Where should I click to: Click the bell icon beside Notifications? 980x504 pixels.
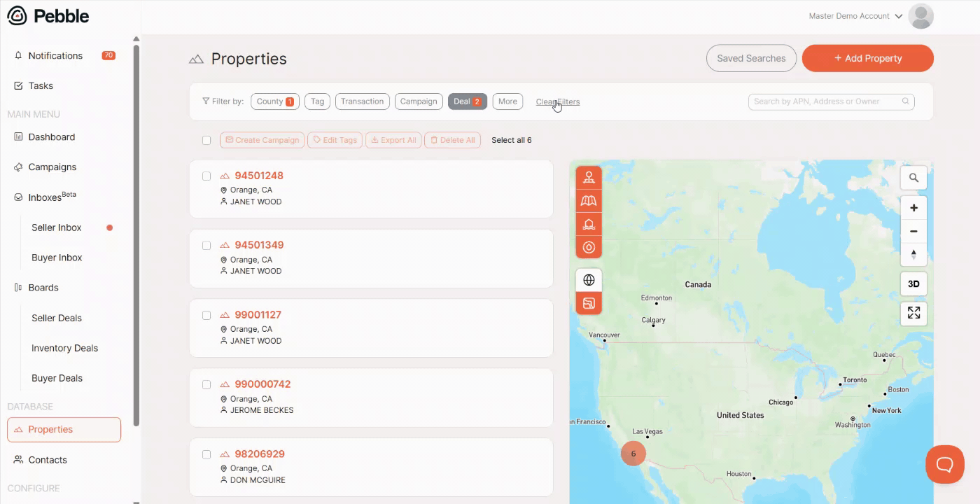(x=18, y=56)
